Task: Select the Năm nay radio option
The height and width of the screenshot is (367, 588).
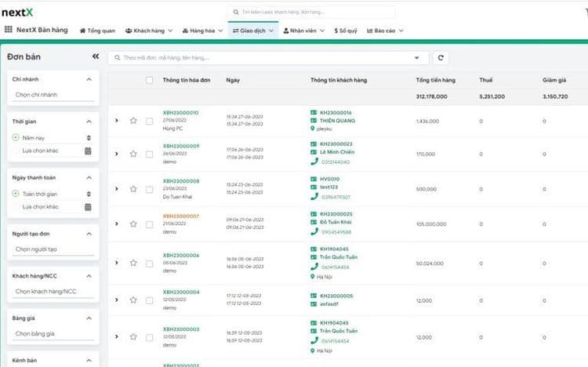Action: click(x=16, y=137)
